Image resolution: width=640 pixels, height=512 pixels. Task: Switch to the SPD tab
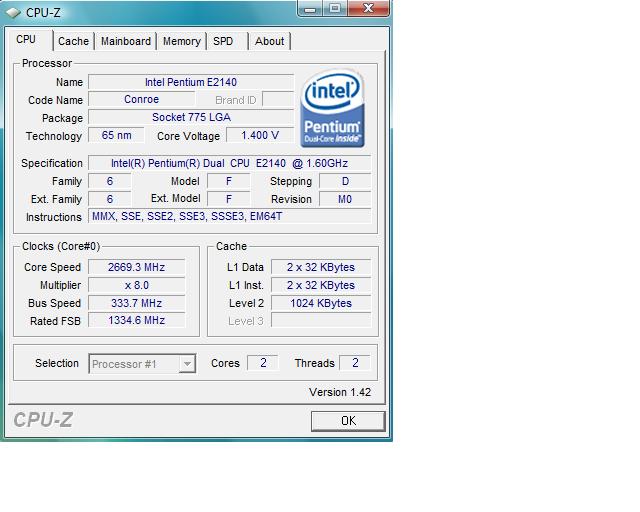pos(223,41)
